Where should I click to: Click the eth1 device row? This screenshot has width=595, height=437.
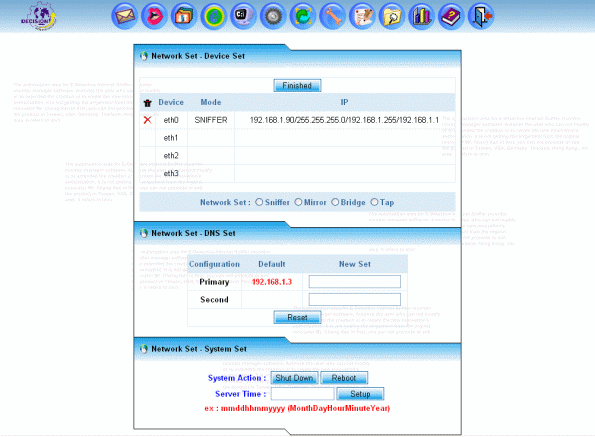(x=297, y=138)
